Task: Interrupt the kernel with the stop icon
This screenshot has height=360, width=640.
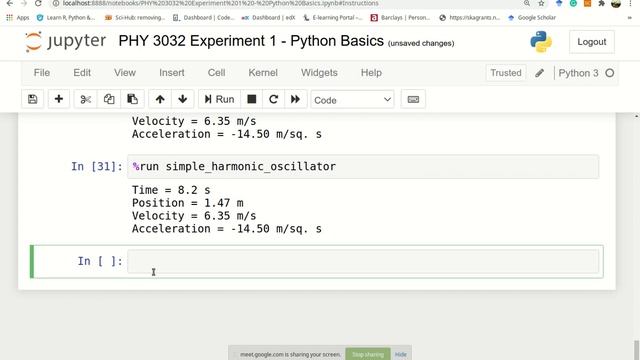Action: coord(252,99)
